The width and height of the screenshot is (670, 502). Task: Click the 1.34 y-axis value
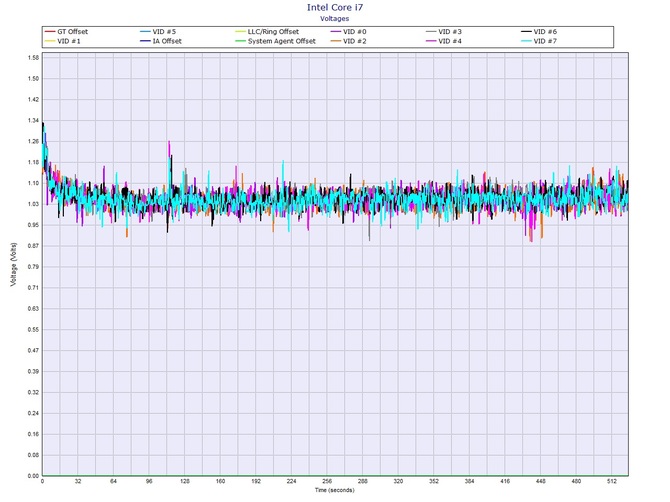click(33, 120)
